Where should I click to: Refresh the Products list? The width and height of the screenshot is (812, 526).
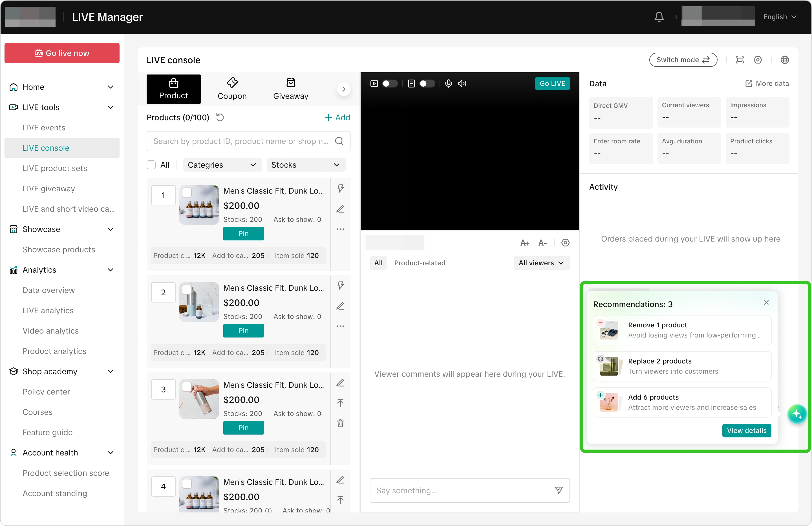[x=220, y=117]
